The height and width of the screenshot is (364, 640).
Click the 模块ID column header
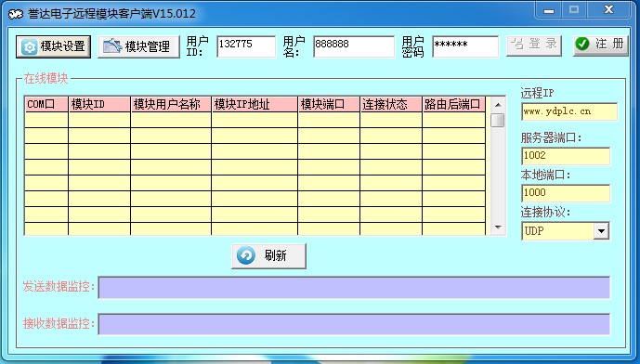99,105
